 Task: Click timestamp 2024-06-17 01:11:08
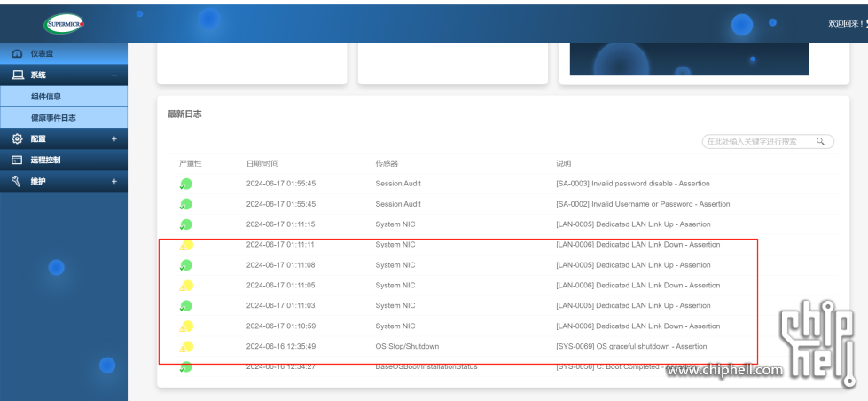pyautogui.click(x=281, y=264)
